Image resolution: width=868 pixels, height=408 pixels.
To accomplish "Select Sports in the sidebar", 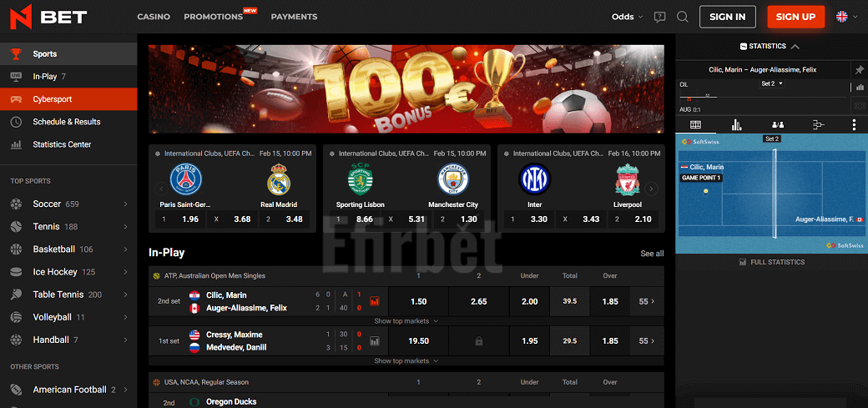I will click(x=68, y=53).
